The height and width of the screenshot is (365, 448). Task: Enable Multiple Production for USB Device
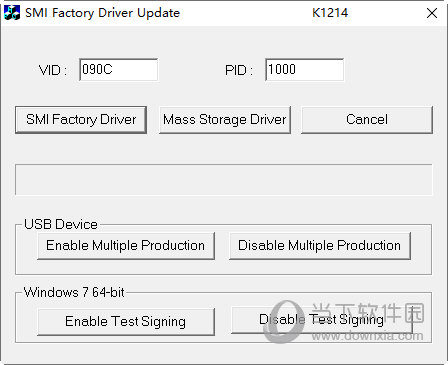click(126, 246)
